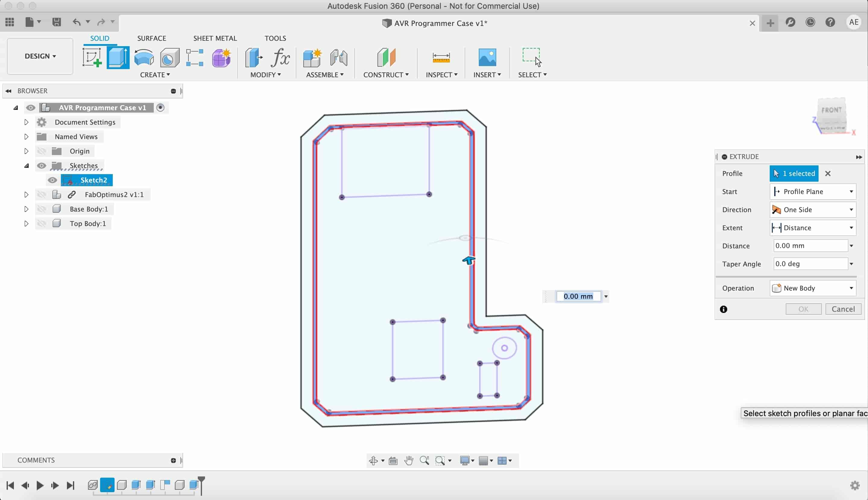Click the Taper Angle input field
This screenshot has height=500, width=868.
810,264
